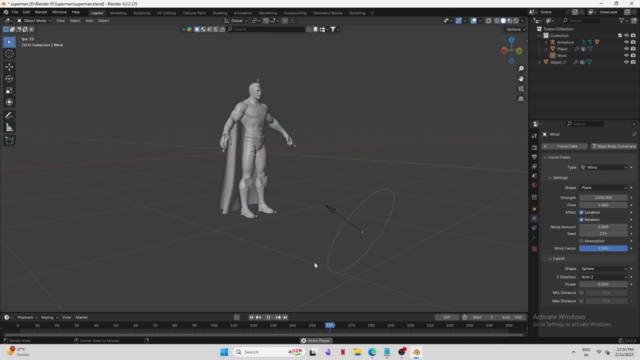Hide the Wind object in viewport
Screen dimensions: 640x360
pyautogui.click(x=627, y=55)
